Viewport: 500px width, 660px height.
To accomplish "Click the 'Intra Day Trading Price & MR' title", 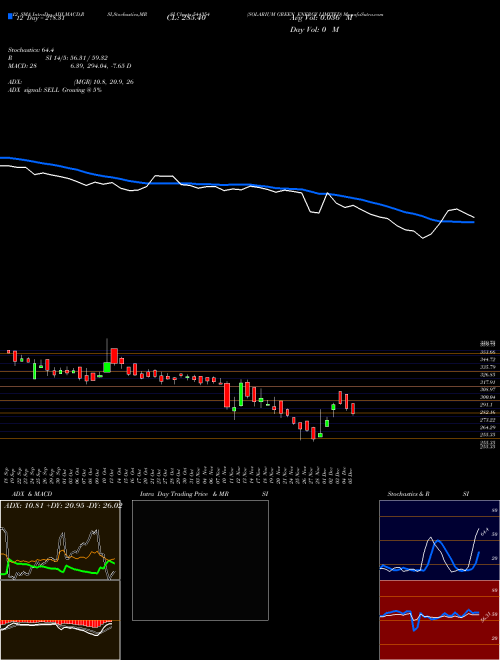I will pyautogui.click(x=184, y=494).
